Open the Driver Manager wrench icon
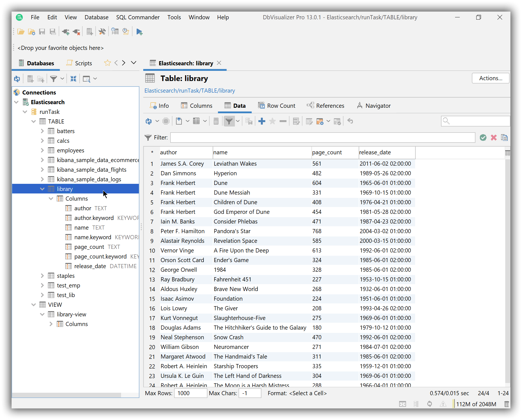522x420 pixels. click(102, 31)
